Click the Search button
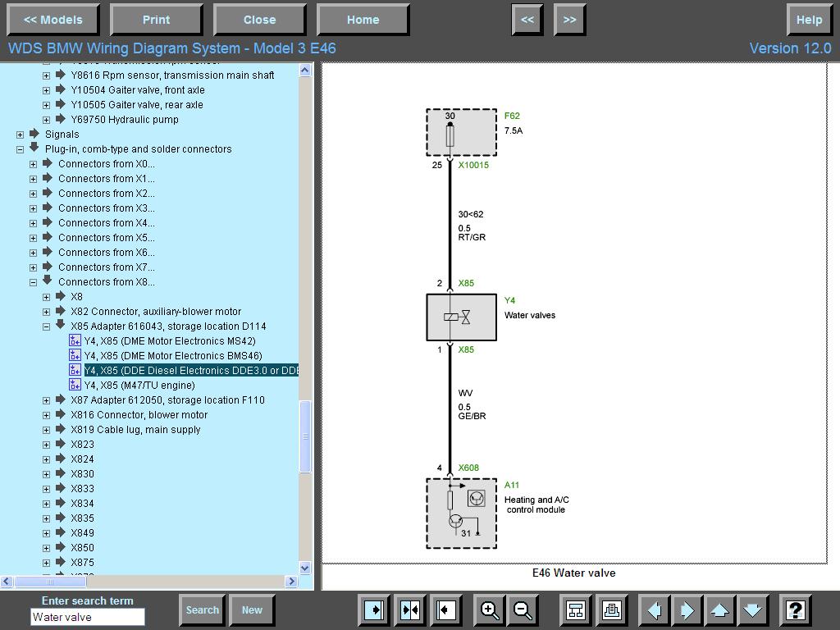The image size is (840, 630). coord(203,610)
